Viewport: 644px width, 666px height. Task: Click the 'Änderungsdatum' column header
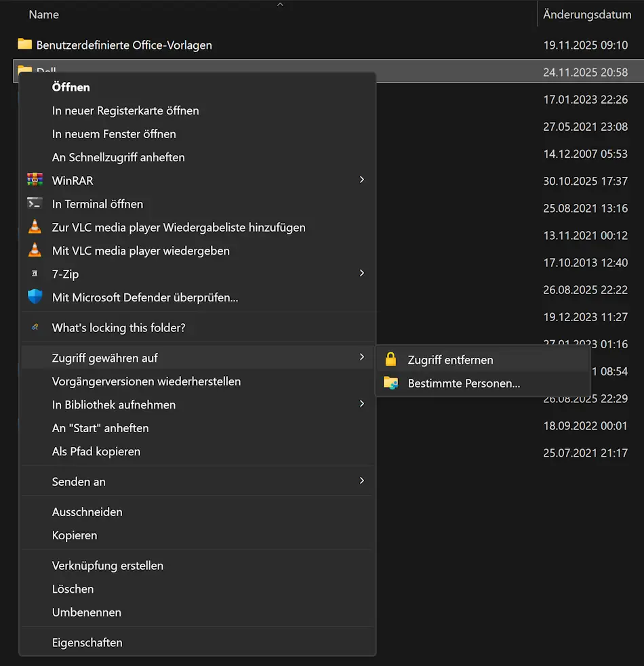[x=587, y=14]
